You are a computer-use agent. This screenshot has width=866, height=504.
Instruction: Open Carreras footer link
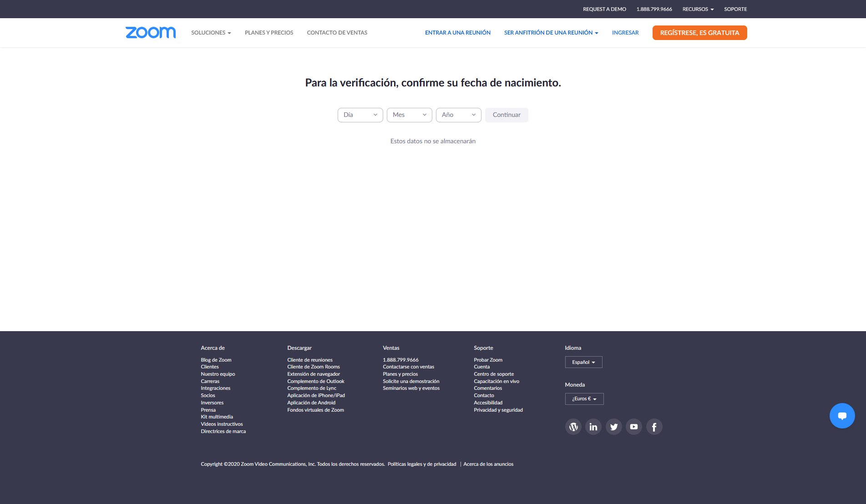210,381
